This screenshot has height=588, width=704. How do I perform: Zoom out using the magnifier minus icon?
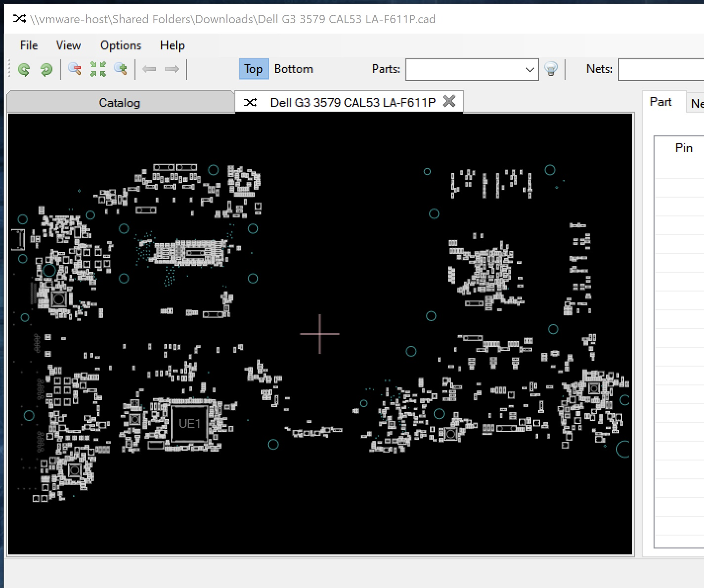75,69
